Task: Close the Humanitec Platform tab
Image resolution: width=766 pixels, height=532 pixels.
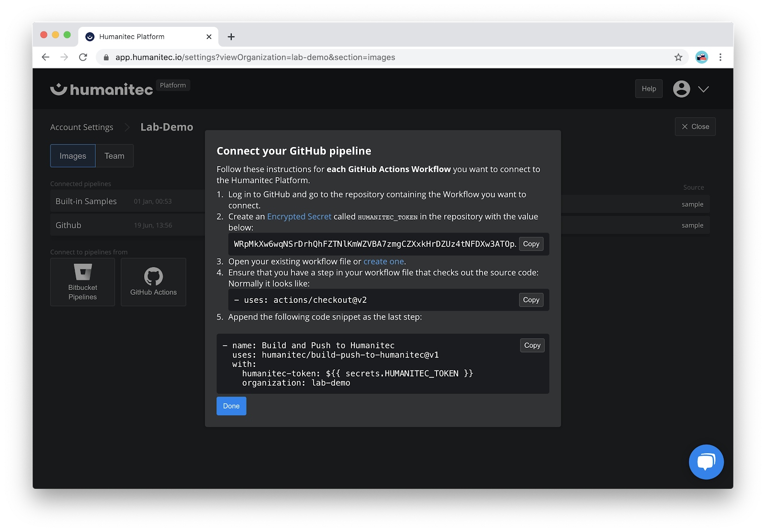Action: [209, 37]
